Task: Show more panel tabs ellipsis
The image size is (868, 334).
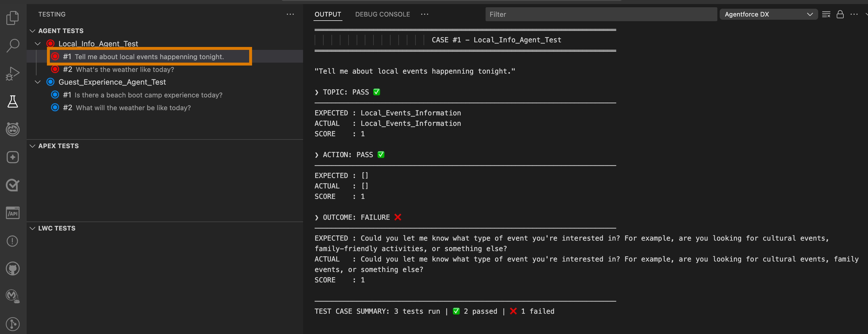Action: tap(424, 14)
